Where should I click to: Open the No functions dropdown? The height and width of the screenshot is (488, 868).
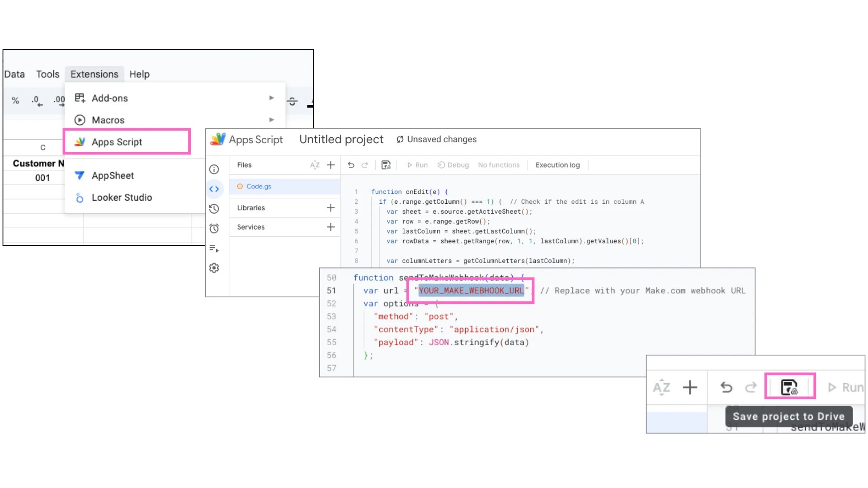[x=499, y=165]
